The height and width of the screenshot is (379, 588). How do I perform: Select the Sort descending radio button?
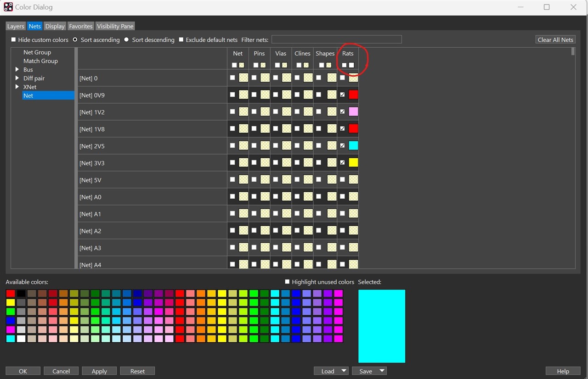(x=126, y=39)
